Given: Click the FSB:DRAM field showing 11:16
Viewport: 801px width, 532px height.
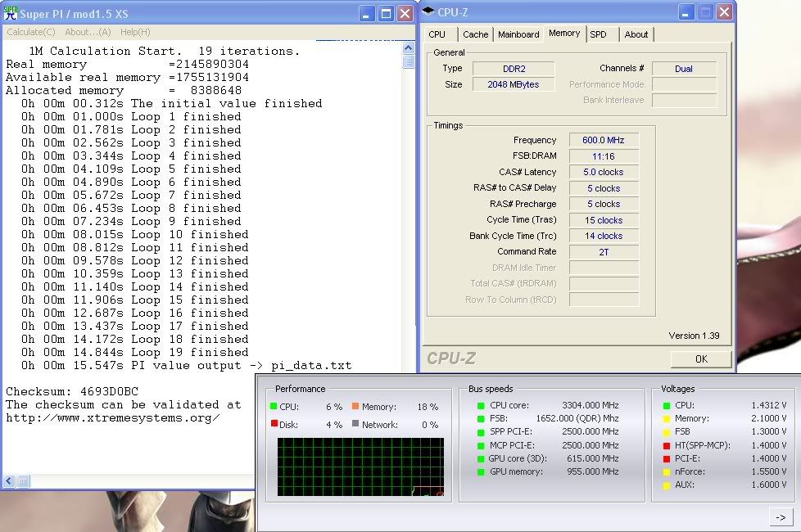Looking at the screenshot, I should pyautogui.click(x=604, y=156).
